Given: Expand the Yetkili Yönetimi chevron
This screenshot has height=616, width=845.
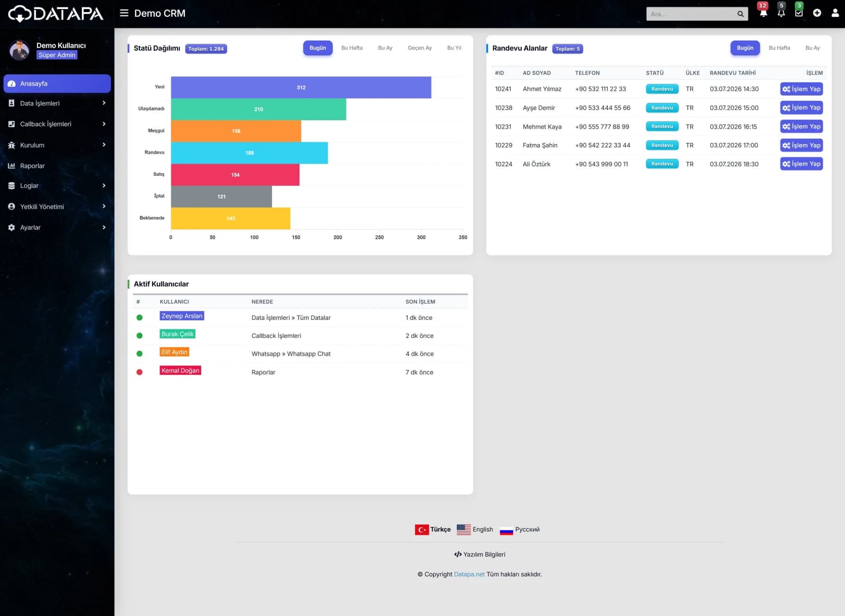Looking at the screenshot, I should pos(104,206).
